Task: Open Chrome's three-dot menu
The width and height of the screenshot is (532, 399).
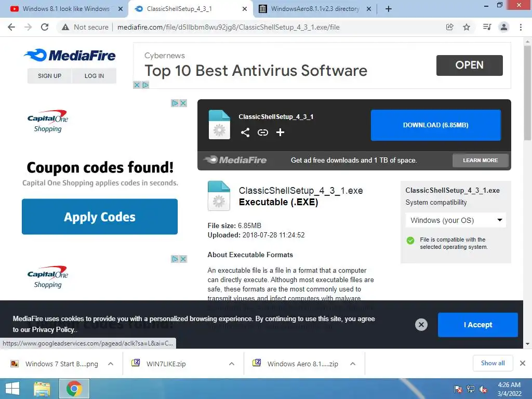Action: click(x=521, y=27)
